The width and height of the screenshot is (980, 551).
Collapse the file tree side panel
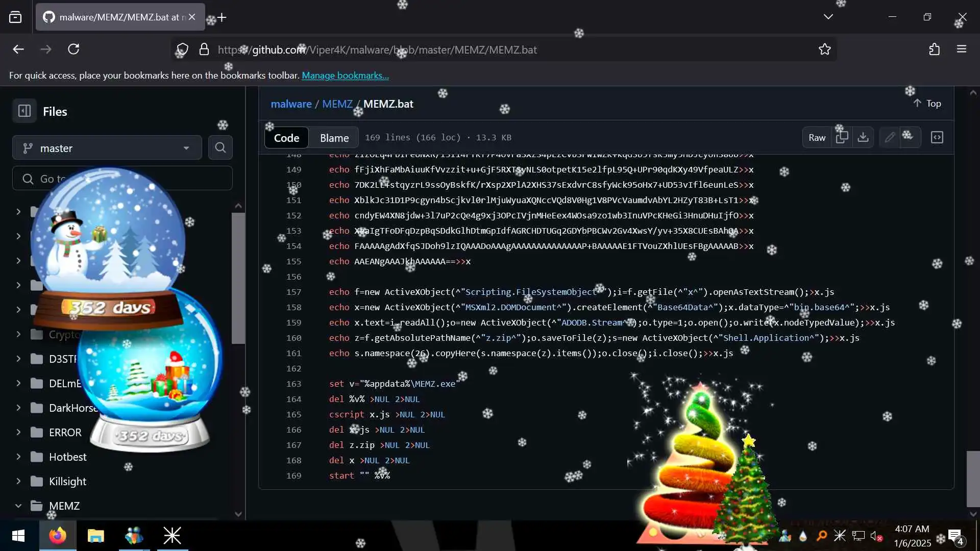pyautogui.click(x=24, y=111)
